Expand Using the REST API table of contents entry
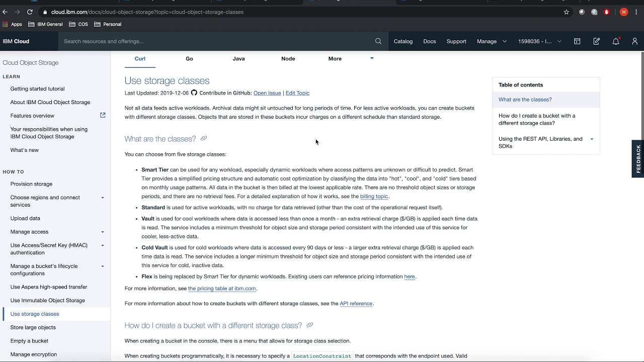 click(592, 139)
